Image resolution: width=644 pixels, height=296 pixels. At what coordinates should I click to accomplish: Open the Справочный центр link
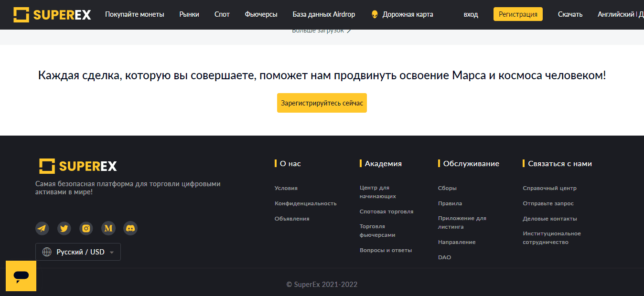click(549, 188)
